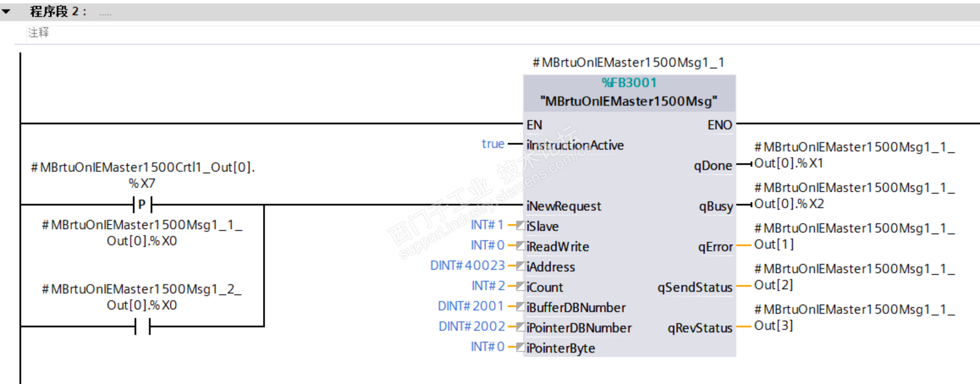
Task: Select the true value at iInstructionActive
Action: 493,144
